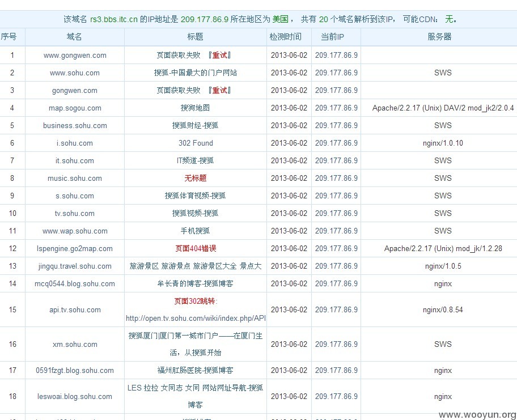This screenshot has width=517, height=420.
Task: Click the 服务器 column header
Action: 439,37
